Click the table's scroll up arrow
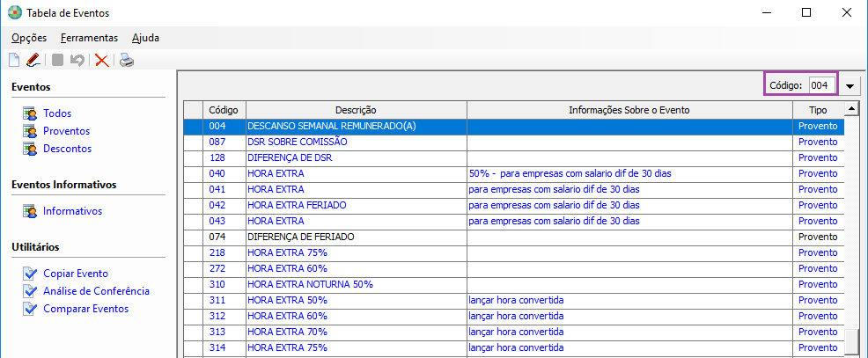This screenshot has width=868, height=358. (x=851, y=108)
